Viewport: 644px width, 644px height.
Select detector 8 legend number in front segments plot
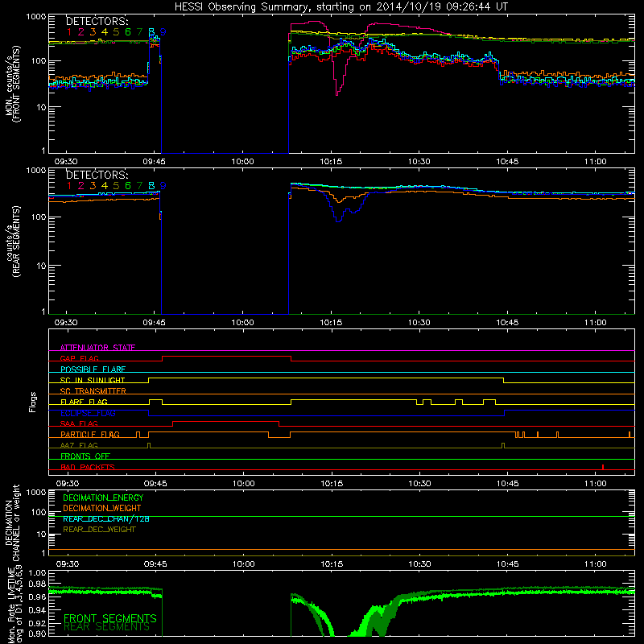tap(151, 32)
